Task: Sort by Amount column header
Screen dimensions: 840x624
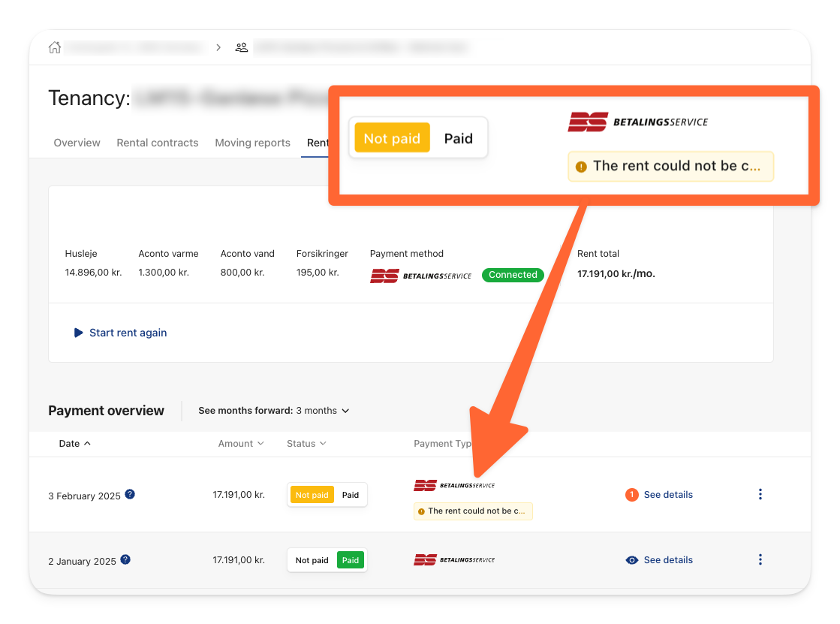Action: 240,443
